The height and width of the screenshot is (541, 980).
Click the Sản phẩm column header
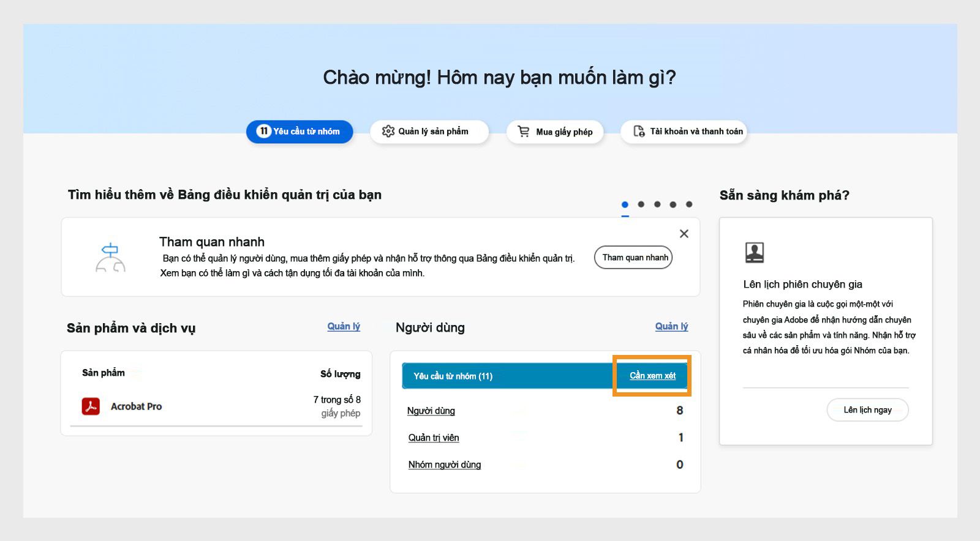click(104, 373)
